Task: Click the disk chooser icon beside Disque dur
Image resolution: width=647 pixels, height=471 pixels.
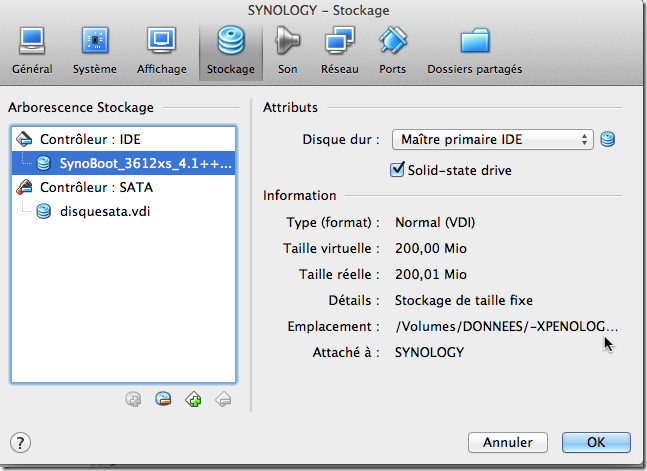Action: (x=607, y=140)
